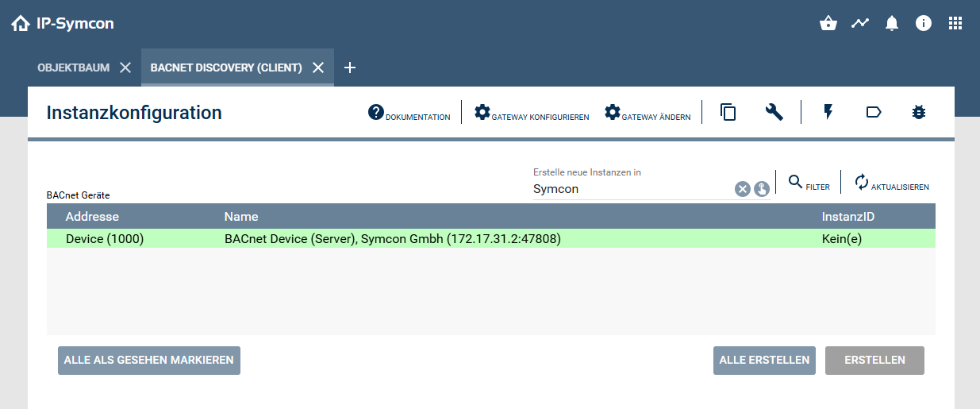Open the statistics line chart icon

point(860,24)
